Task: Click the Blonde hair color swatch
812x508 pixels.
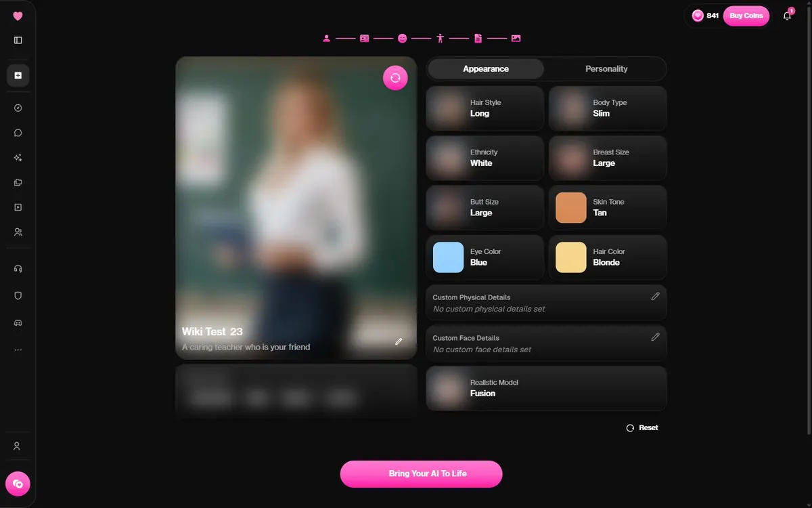Action: (x=571, y=257)
